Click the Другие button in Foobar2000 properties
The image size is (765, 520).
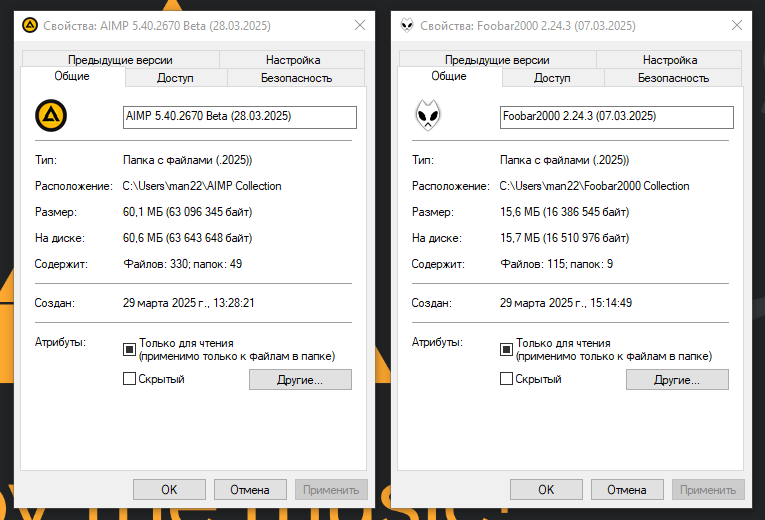[677, 380]
